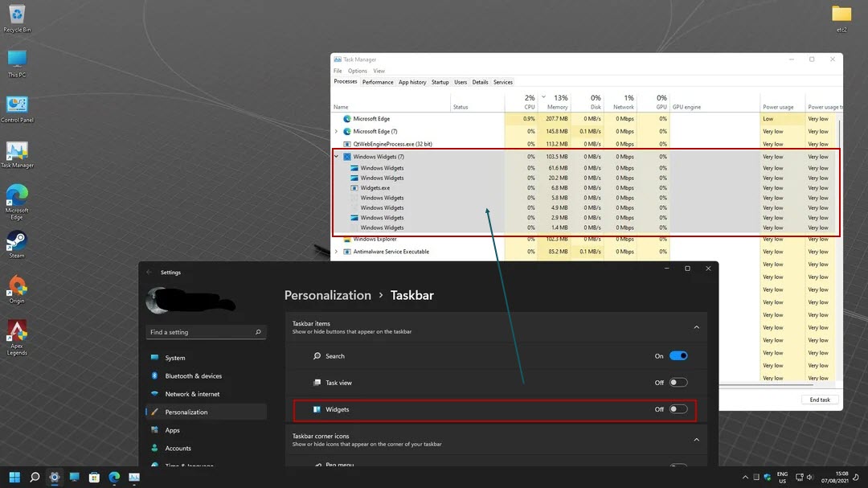
Task: Open the Windows Start menu
Action: coord(15,477)
